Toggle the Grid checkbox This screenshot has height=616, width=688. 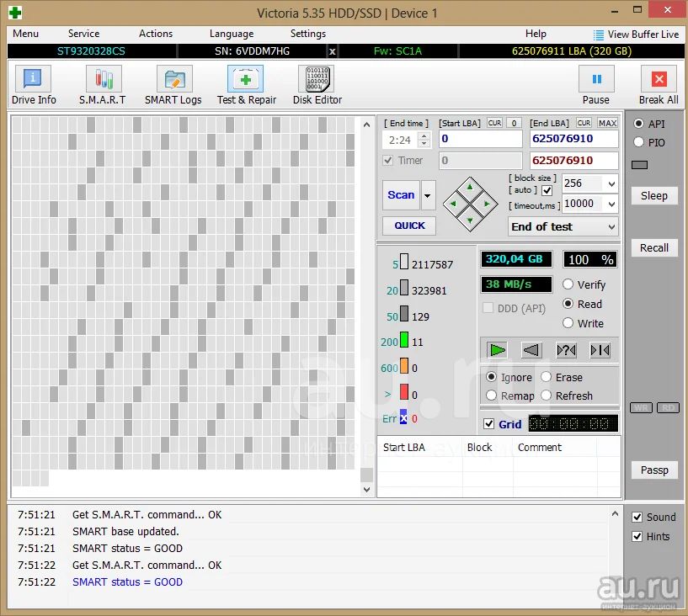[488, 424]
